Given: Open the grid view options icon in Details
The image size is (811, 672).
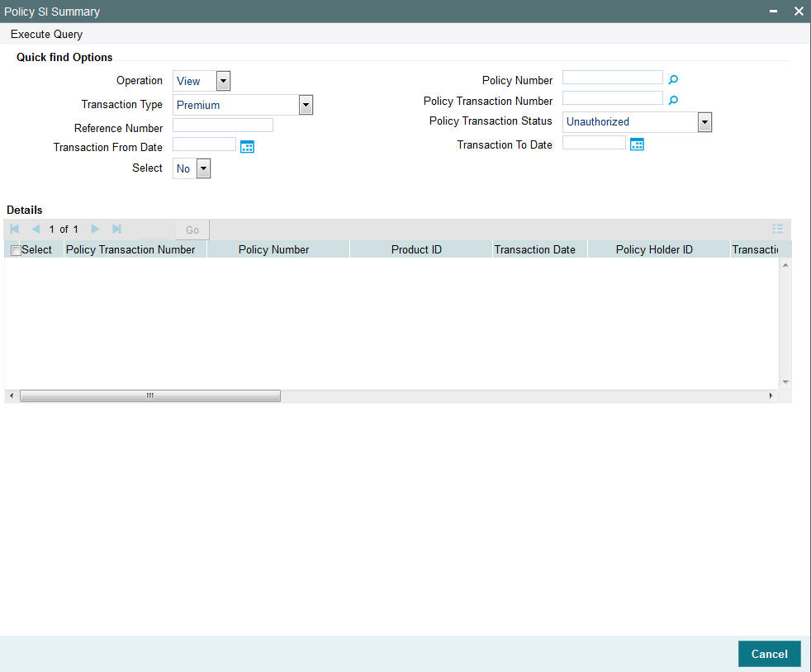Looking at the screenshot, I should click(777, 229).
